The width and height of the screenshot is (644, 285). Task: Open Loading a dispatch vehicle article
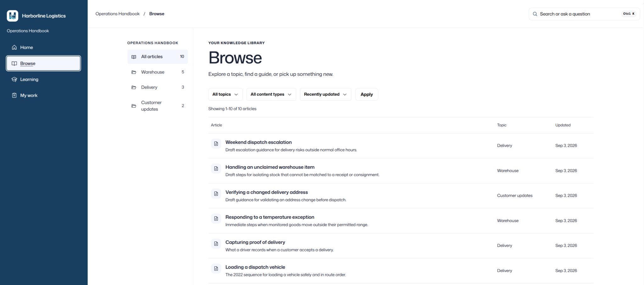[255, 267]
